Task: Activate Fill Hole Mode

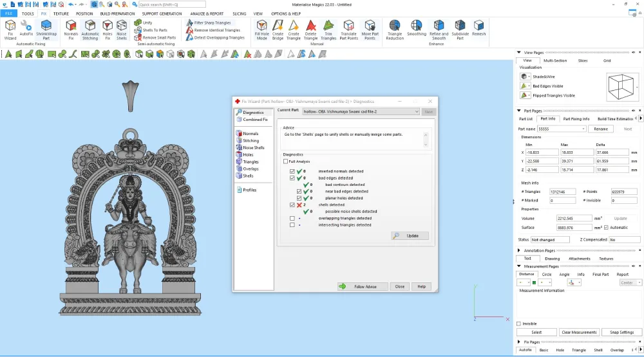Action: [261, 30]
